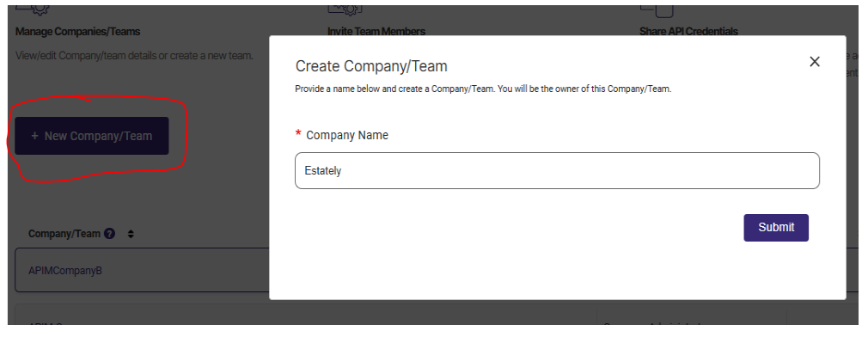Click the Company/Team column header
The image size is (868, 337).
(x=64, y=234)
